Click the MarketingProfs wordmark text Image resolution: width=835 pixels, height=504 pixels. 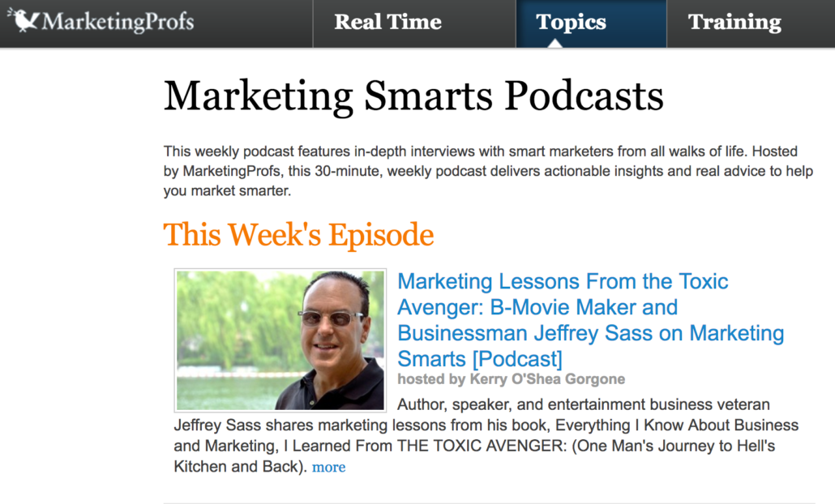[118, 23]
